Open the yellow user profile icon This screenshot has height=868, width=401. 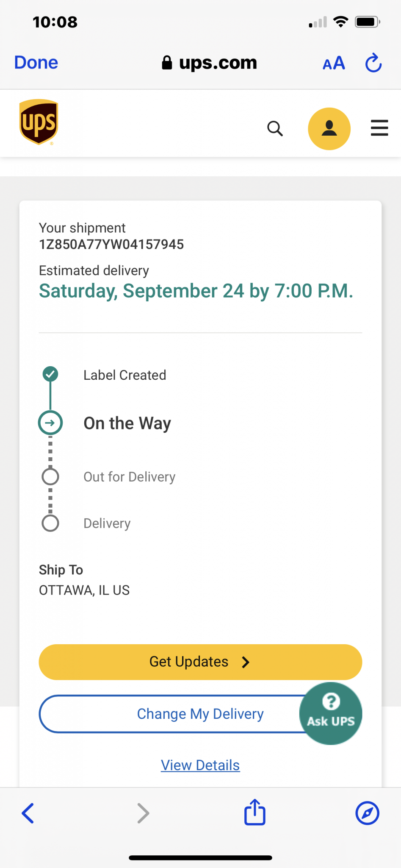(x=329, y=128)
